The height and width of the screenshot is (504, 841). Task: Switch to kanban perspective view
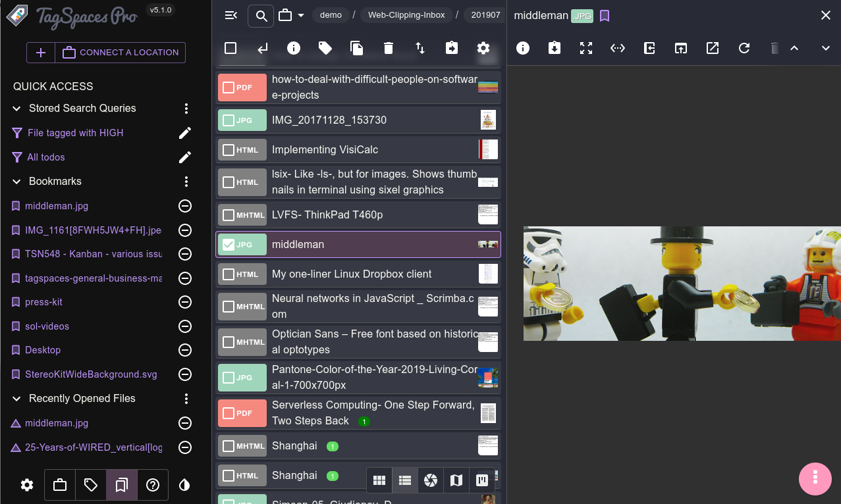(481, 480)
